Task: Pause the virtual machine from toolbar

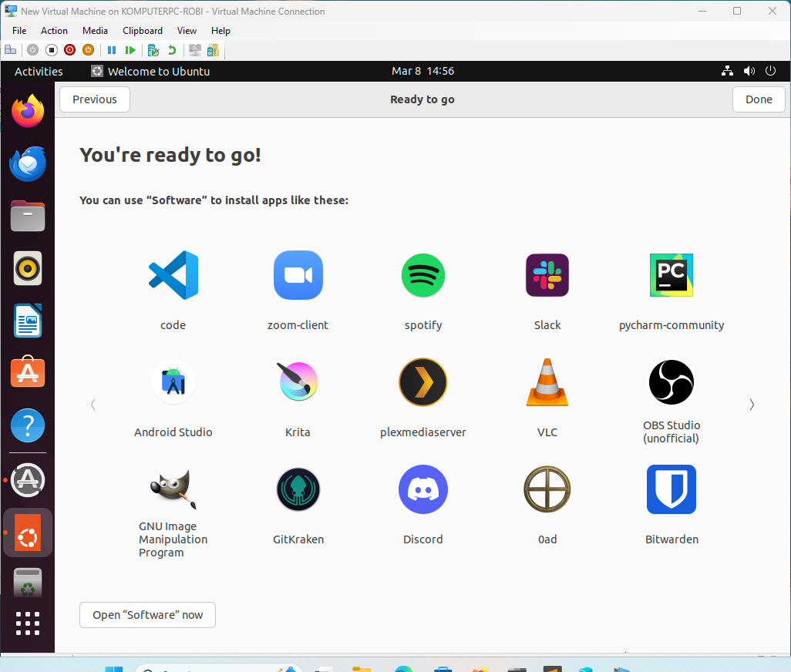Action: (112, 50)
